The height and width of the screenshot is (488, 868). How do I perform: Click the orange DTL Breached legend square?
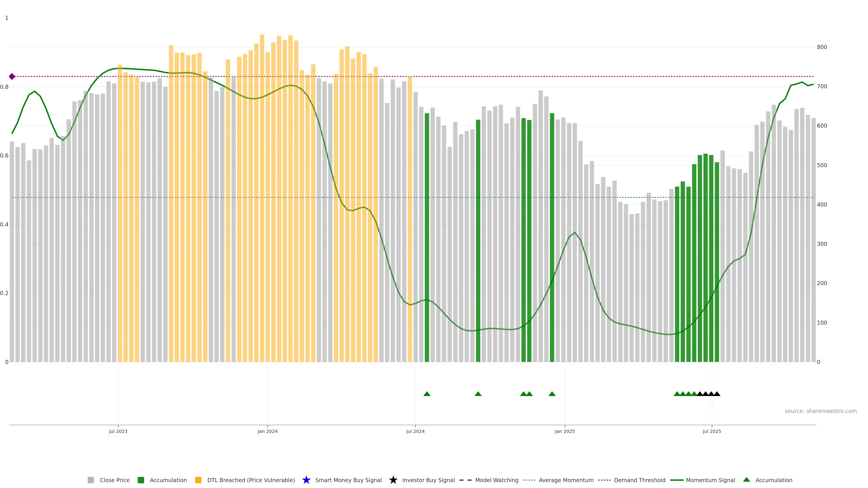198,480
